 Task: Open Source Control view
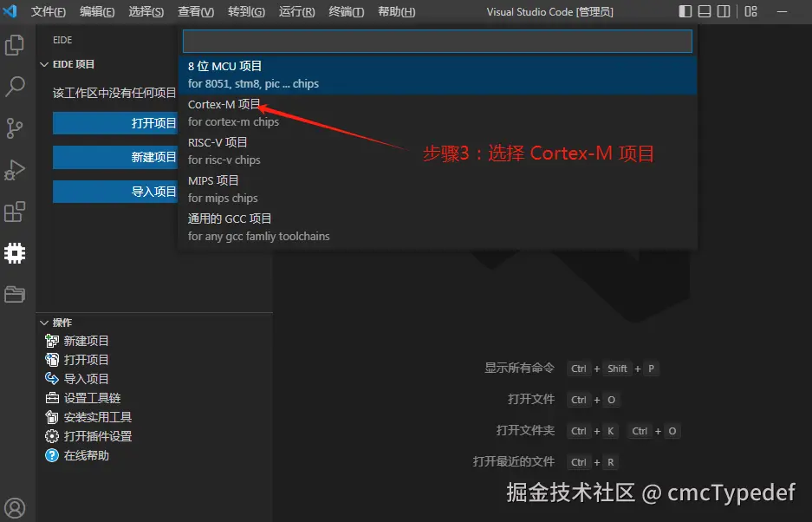click(15, 128)
